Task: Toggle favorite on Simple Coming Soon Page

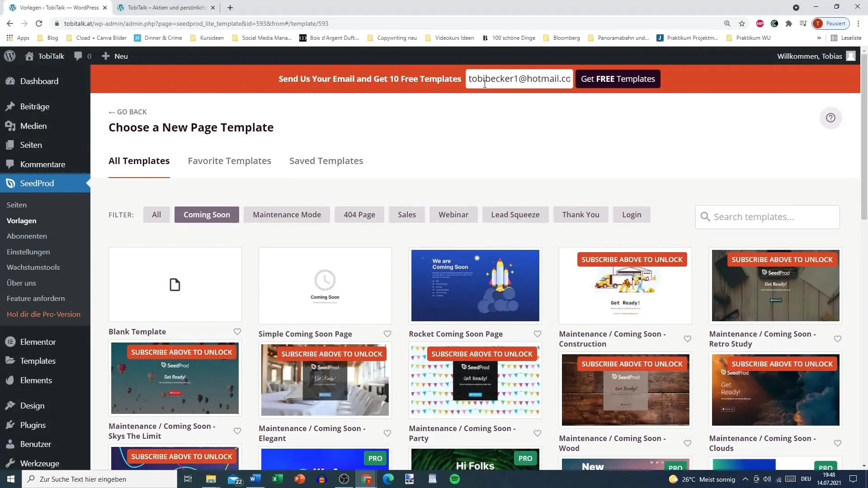Action: 388,333
